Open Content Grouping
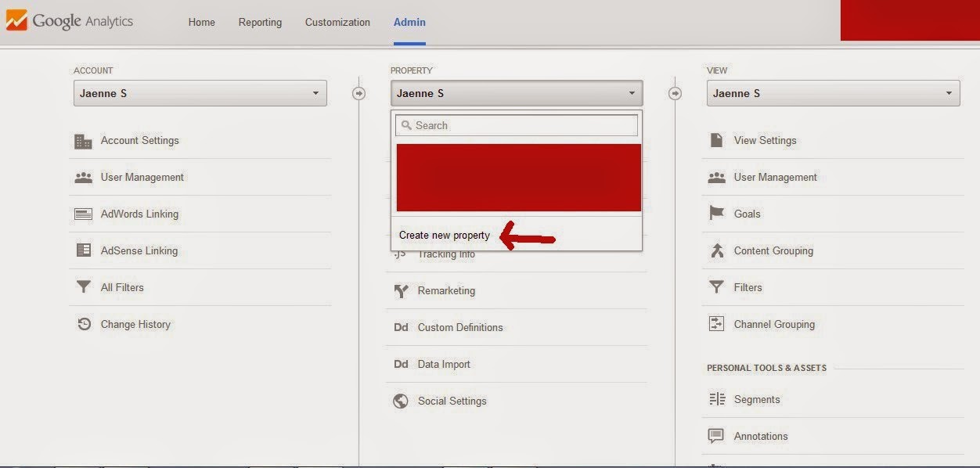 tap(773, 250)
